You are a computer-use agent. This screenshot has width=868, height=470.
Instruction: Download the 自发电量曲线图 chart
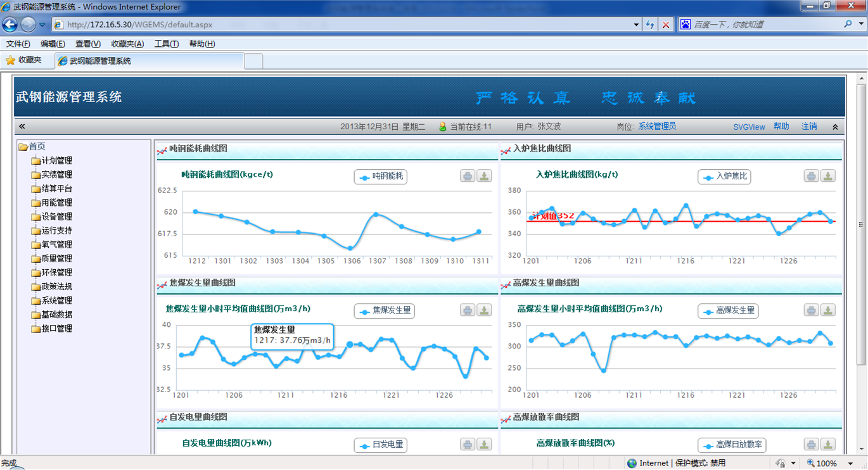484,445
